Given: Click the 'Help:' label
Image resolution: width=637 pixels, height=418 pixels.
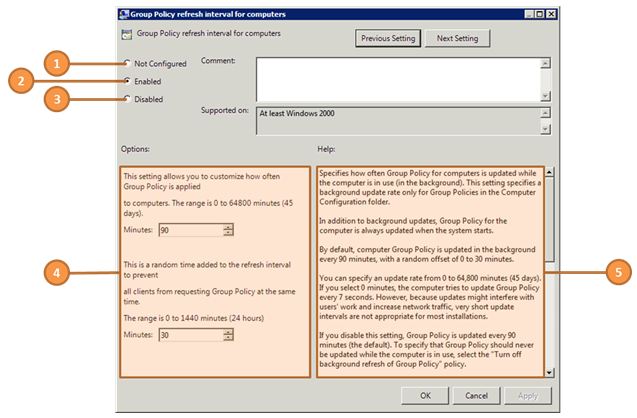Looking at the screenshot, I should 326,149.
